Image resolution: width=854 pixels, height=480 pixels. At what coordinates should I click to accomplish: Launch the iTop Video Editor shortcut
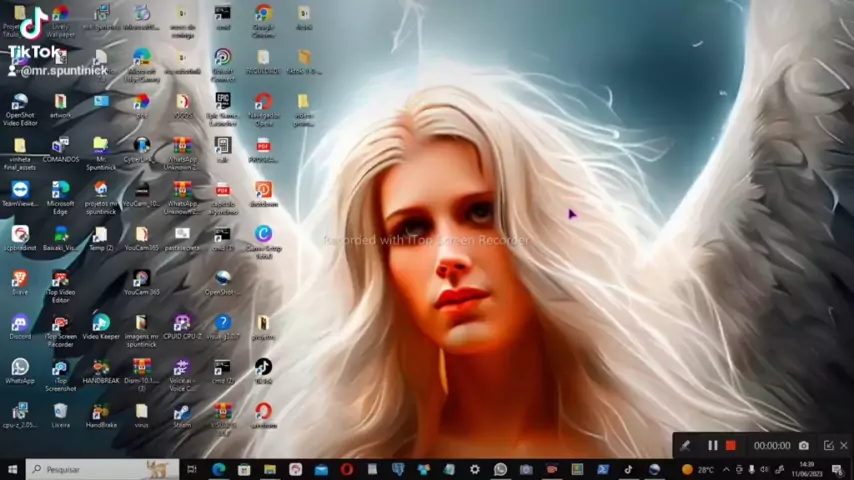pyautogui.click(x=60, y=286)
